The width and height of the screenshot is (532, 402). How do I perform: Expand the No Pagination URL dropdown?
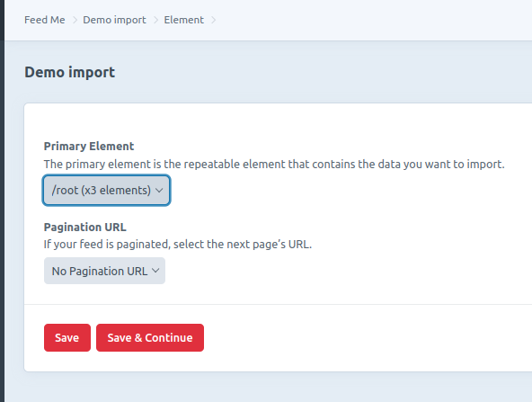coord(104,271)
